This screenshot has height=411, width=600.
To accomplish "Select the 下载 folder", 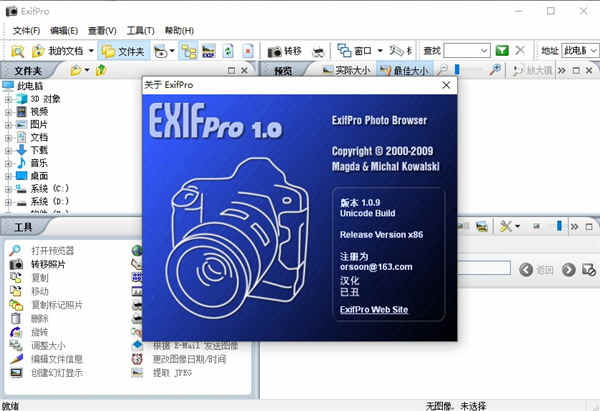I will coord(39,150).
